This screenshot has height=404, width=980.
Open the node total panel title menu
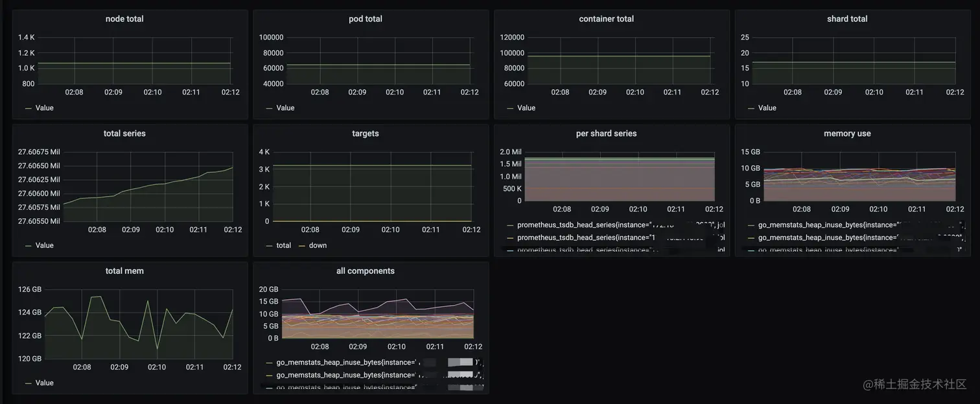click(x=124, y=19)
